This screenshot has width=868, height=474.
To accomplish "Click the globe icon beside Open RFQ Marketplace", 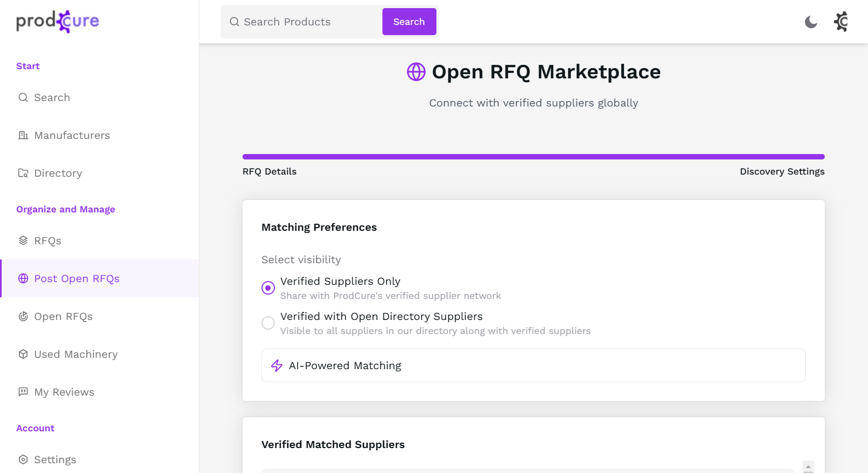I will click(x=416, y=72).
